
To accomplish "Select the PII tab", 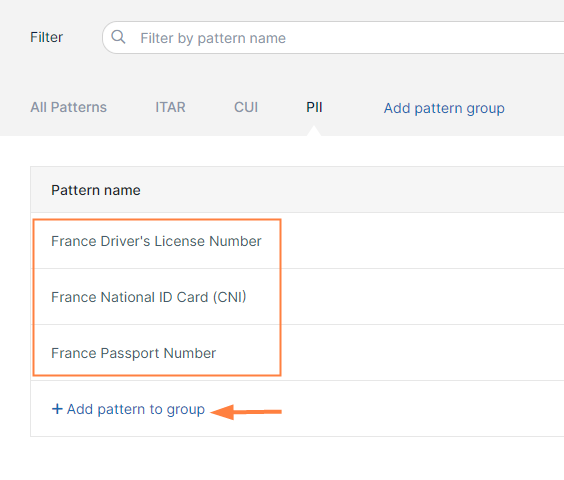I will [x=314, y=107].
